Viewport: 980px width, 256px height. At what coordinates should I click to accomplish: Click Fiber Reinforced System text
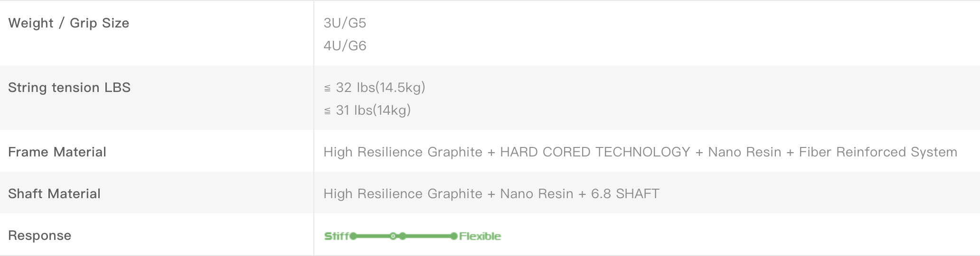pyautogui.click(x=878, y=152)
